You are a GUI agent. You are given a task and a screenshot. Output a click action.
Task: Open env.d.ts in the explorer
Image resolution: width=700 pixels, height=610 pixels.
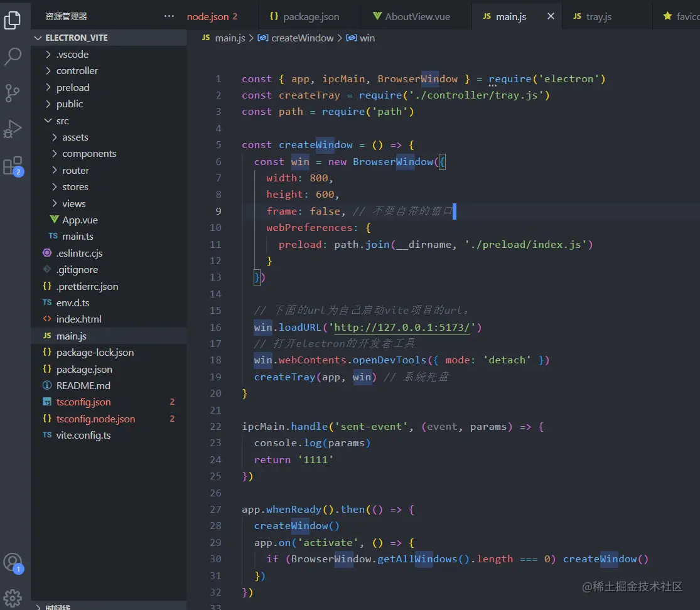109,303
